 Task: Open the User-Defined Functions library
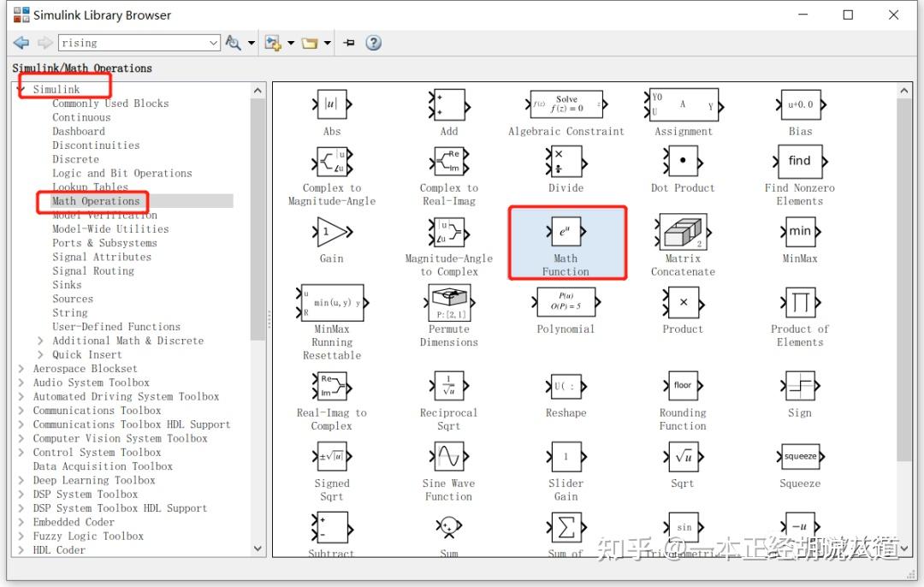click(116, 327)
